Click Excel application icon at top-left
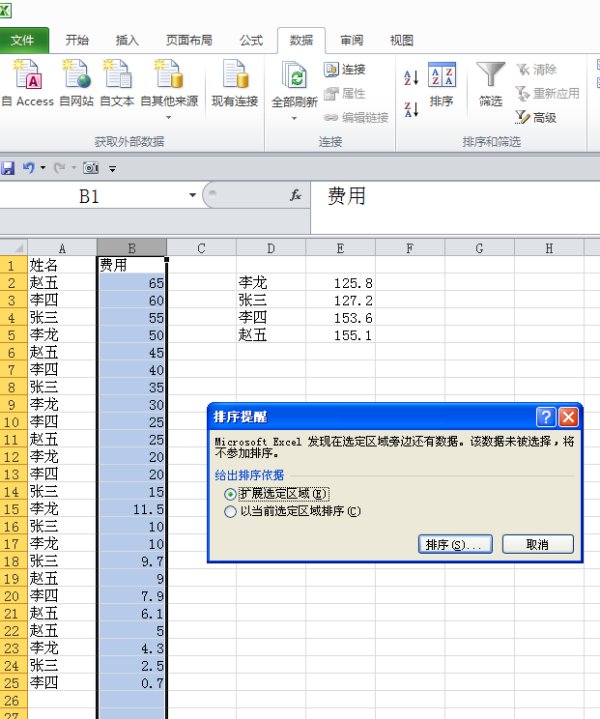Image resolution: width=600 pixels, height=719 pixels. [x=5, y=10]
